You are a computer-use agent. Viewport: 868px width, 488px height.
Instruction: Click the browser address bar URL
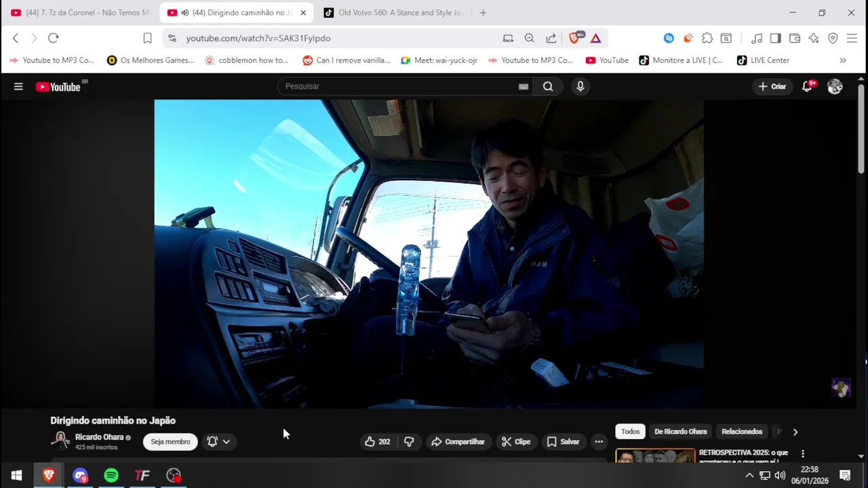point(258,39)
